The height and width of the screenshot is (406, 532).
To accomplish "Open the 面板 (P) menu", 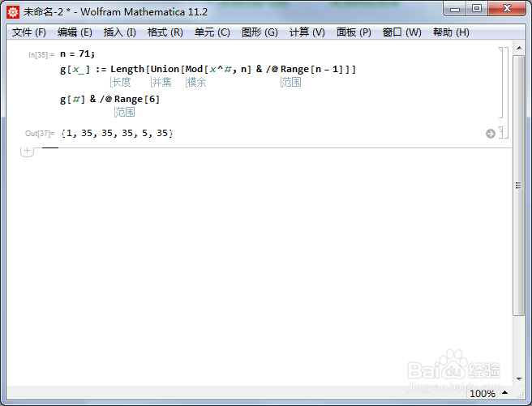I will click(x=354, y=32).
